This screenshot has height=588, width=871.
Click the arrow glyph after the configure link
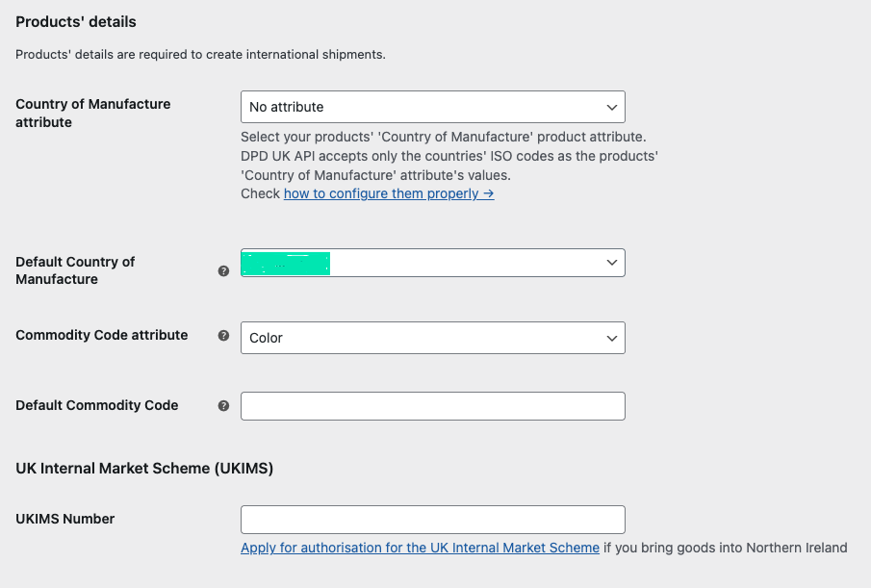[489, 193]
